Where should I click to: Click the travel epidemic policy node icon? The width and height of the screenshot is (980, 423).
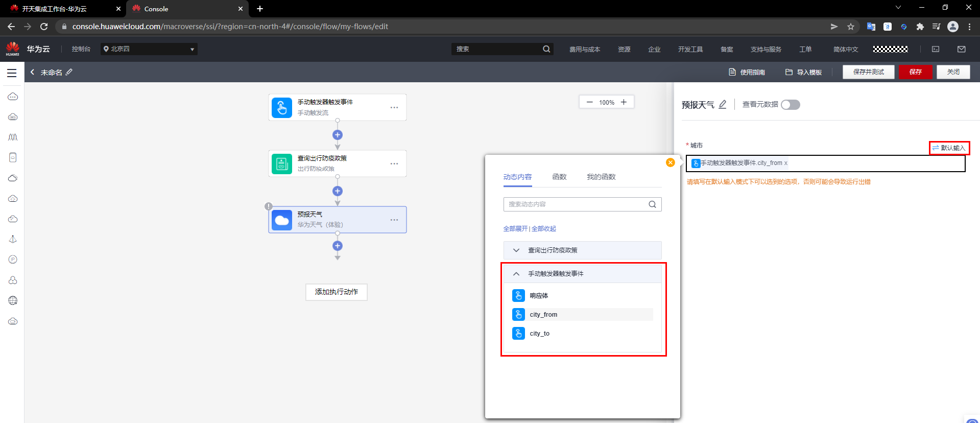click(282, 164)
